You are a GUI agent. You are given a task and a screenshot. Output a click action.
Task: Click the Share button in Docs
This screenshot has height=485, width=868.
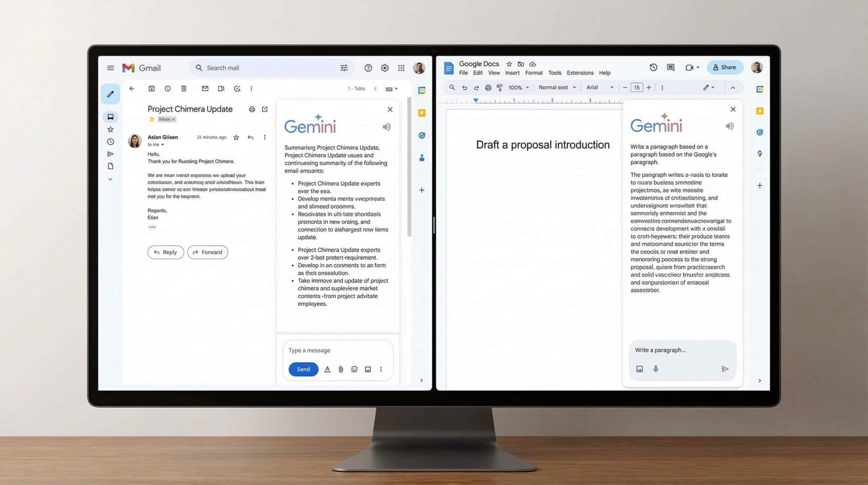pyautogui.click(x=725, y=67)
